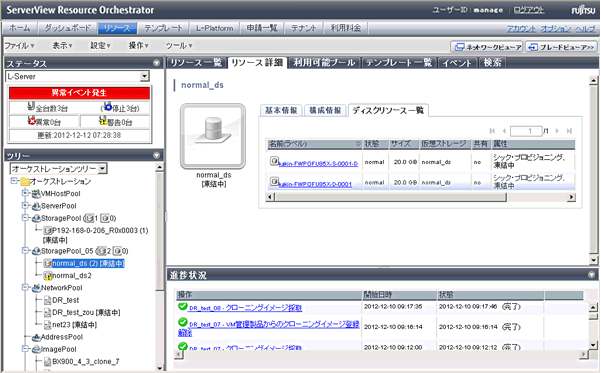Select P192-168-0-206_R0x0003 tree item

[100, 230]
